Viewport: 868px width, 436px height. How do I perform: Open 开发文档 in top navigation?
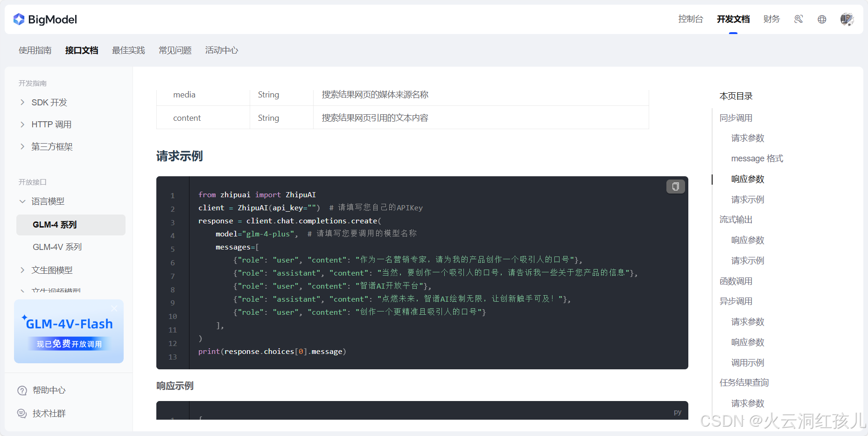733,19
